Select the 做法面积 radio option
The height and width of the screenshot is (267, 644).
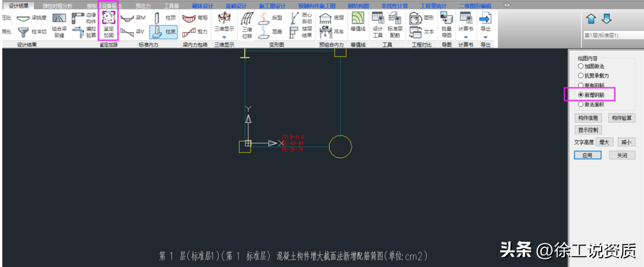(x=591, y=105)
